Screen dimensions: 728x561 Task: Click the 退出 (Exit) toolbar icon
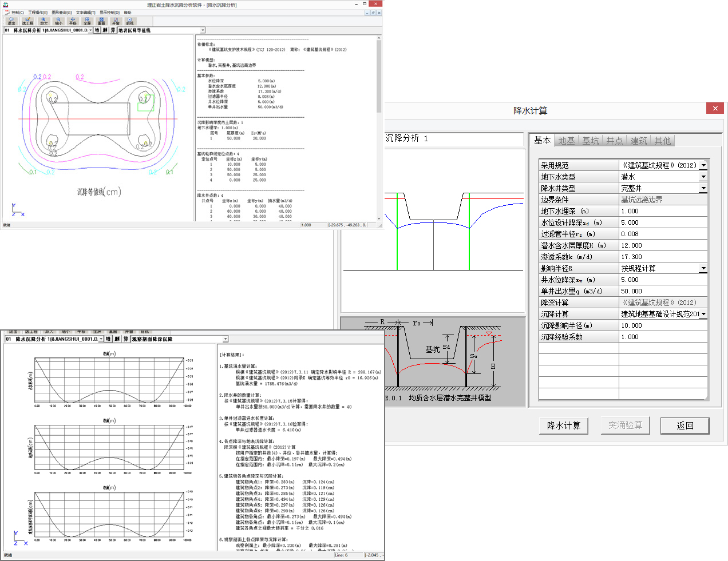(11, 21)
